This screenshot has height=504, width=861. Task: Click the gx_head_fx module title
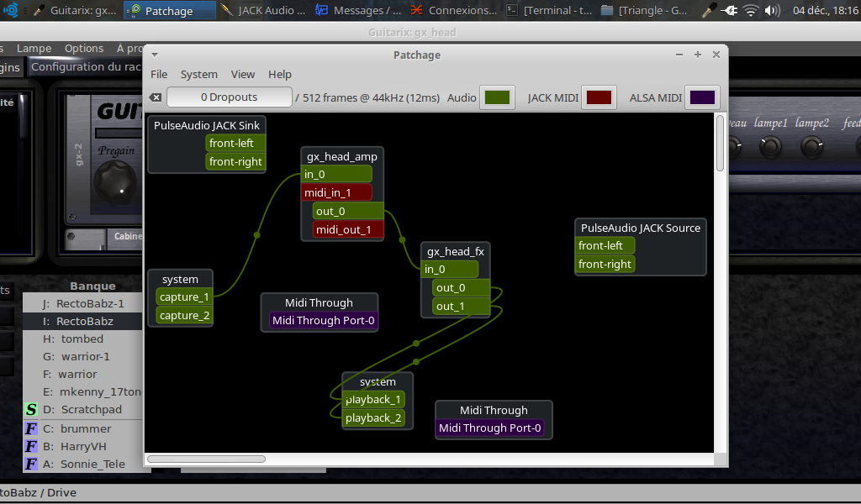pos(456,252)
